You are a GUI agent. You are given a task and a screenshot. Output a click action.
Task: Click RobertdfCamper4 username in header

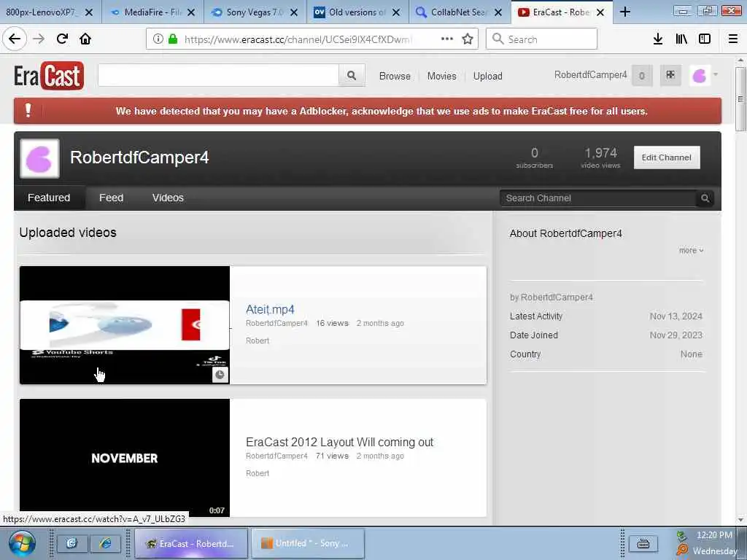click(590, 75)
